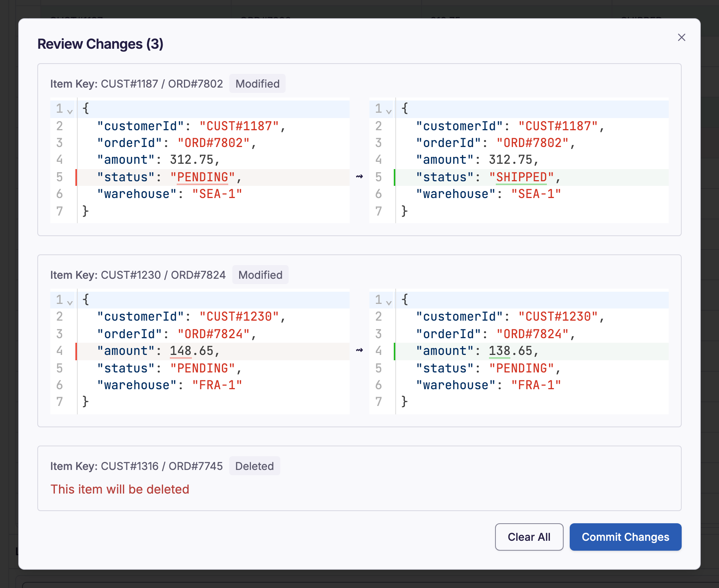The height and width of the screenshot is (588, 719).
Task: Click the Deleted badge for ORD#7745
Action: 254,466
